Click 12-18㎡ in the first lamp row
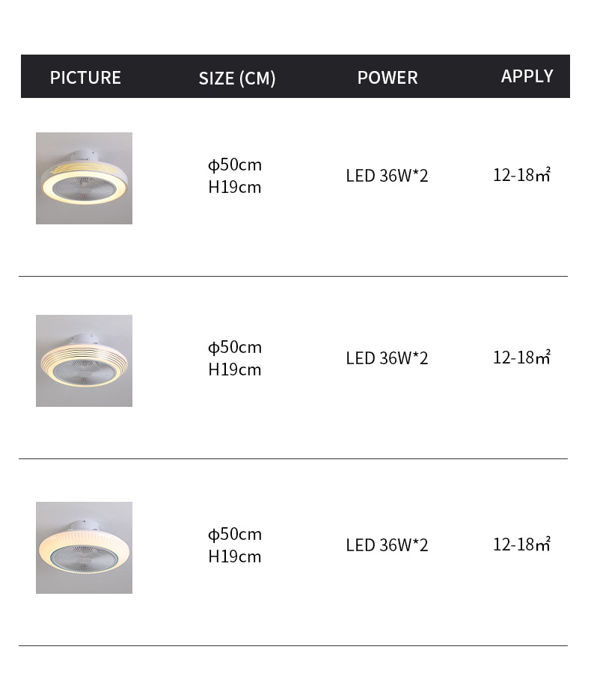The height and width of the screenshot is (700, 591). tap(521, 175)
